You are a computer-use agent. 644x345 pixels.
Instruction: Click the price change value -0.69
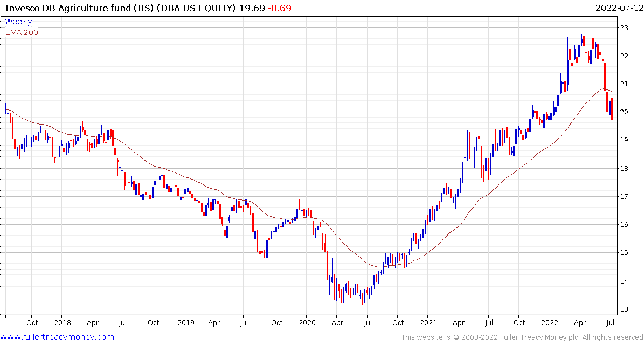(280, 8)
